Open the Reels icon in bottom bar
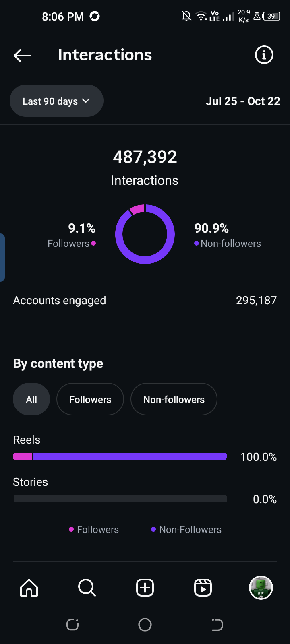290x644 pixels. pyautogui.click(x=203, y=588)
